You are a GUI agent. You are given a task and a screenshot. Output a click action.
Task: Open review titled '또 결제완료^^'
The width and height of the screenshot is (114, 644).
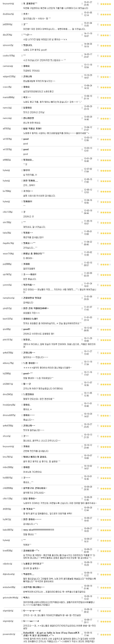coord(30,3)
